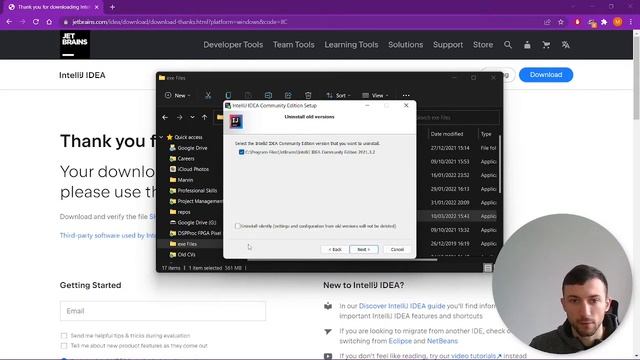Open the Sort dropdown in File Explorer
Image resolution: width=640 pixels, height=360 pixels.
[338, 95]
